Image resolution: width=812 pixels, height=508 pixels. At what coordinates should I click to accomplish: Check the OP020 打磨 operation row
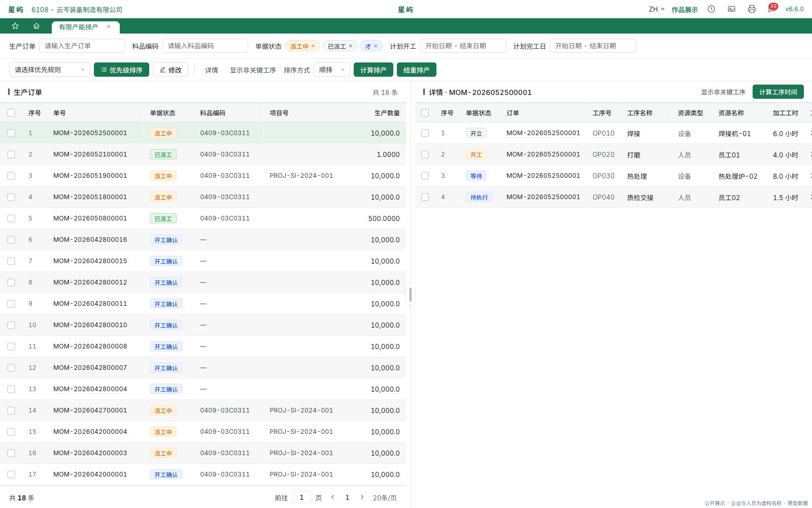[425, 154]
